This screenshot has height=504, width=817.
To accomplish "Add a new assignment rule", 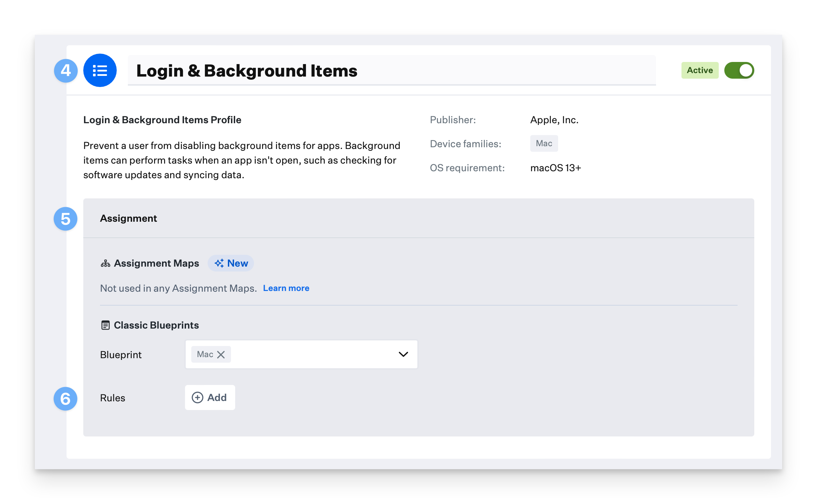I will 210,397.
